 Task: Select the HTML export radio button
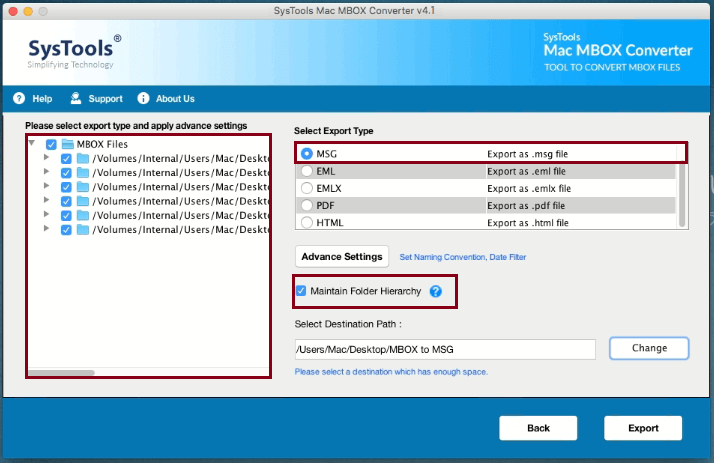click(307, 223)
